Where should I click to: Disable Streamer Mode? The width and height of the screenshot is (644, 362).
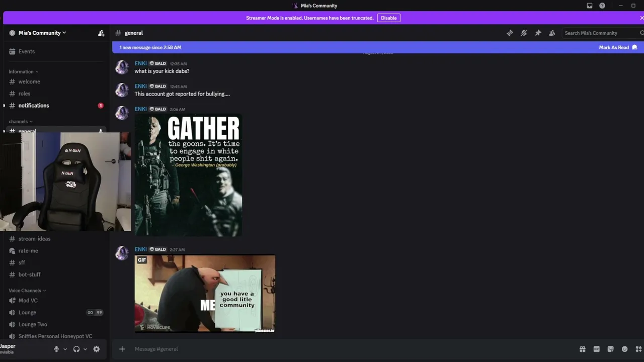coord(388,18)
